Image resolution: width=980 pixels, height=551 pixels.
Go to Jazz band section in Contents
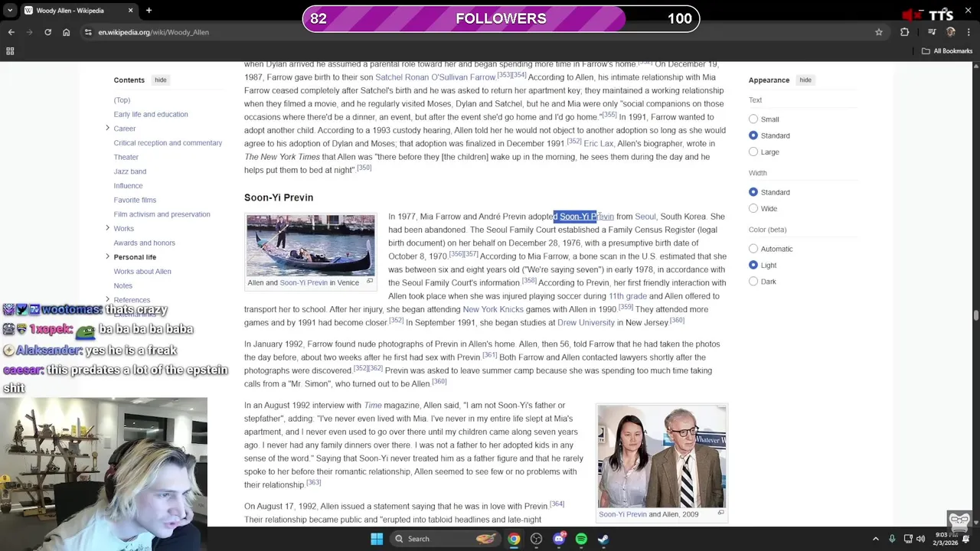pyautogui.click(x=130, y=171)
